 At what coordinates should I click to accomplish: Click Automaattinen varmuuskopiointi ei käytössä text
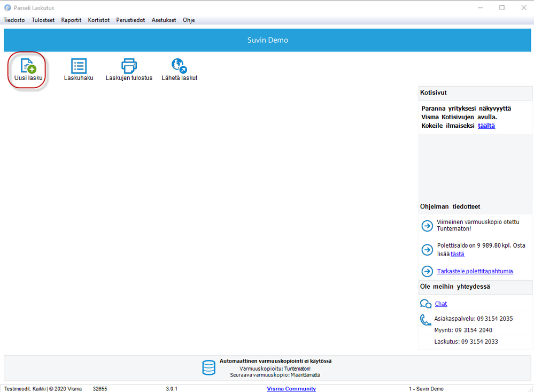(275, 361)
